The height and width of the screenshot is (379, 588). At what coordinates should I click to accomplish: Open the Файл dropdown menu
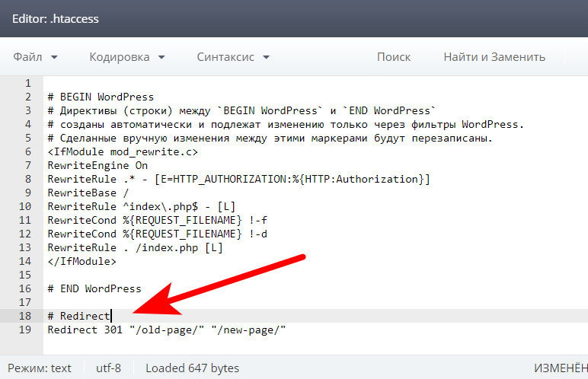35,57
